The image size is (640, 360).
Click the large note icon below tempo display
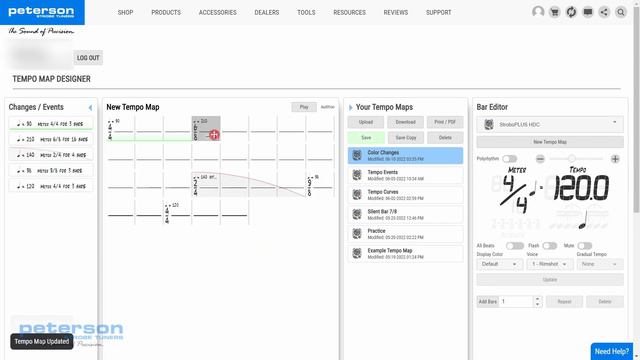pyautogui.click(x=583, y=220)
